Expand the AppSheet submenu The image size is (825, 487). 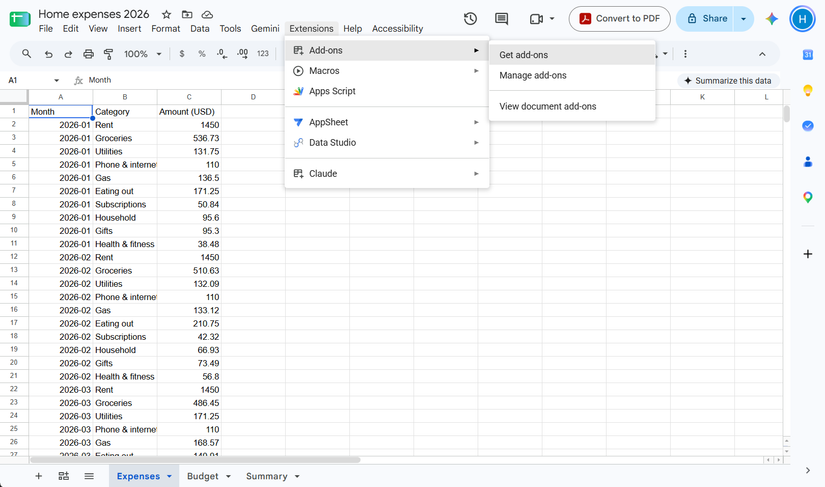[387, 122]
